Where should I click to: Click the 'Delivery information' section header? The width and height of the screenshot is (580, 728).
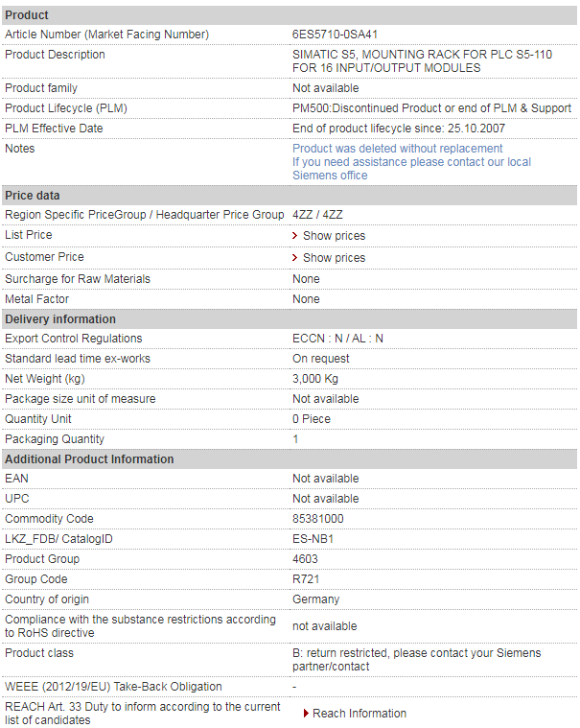tap(60, 319)
